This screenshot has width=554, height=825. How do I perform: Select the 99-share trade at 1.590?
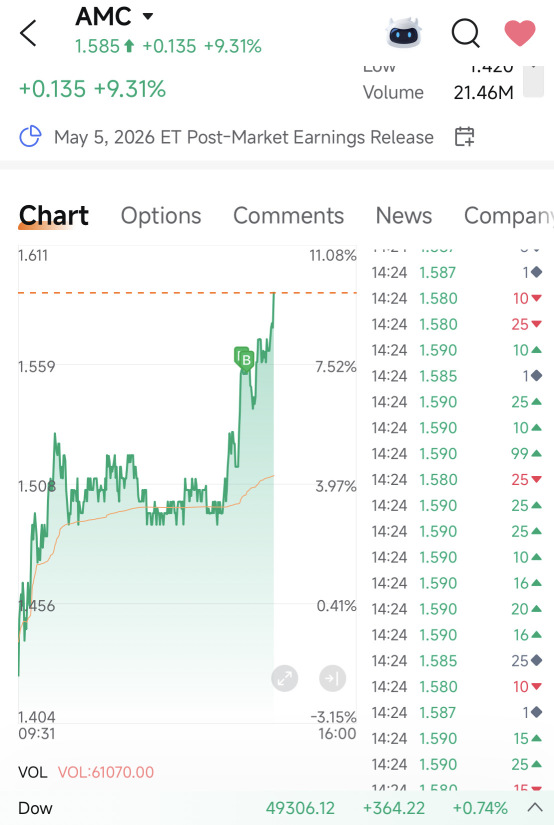click(x=457, y=454)
